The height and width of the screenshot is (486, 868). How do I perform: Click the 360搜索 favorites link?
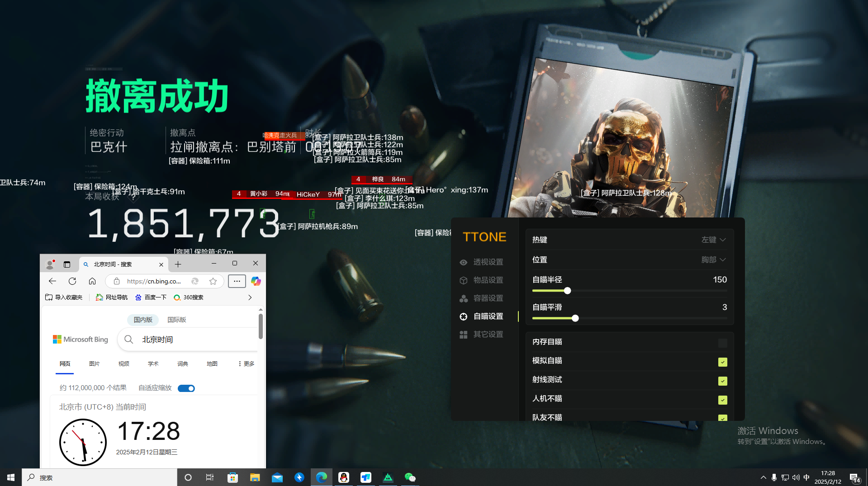point(188,297)
